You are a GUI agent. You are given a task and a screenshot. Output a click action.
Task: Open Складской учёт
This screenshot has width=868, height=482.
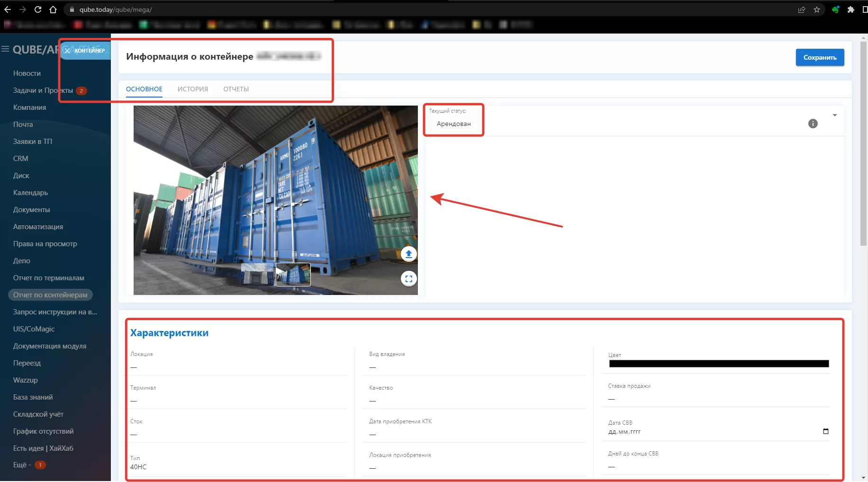(x=38, y=414)
